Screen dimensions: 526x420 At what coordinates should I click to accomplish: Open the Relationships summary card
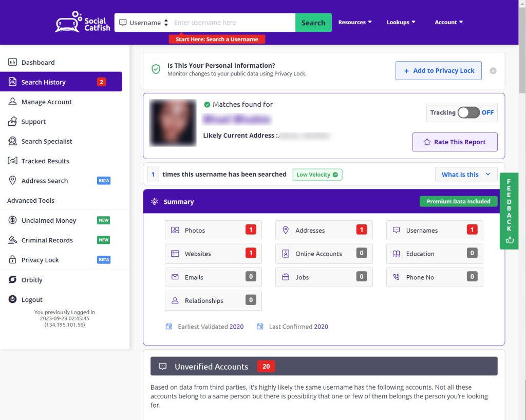[213, 300]
